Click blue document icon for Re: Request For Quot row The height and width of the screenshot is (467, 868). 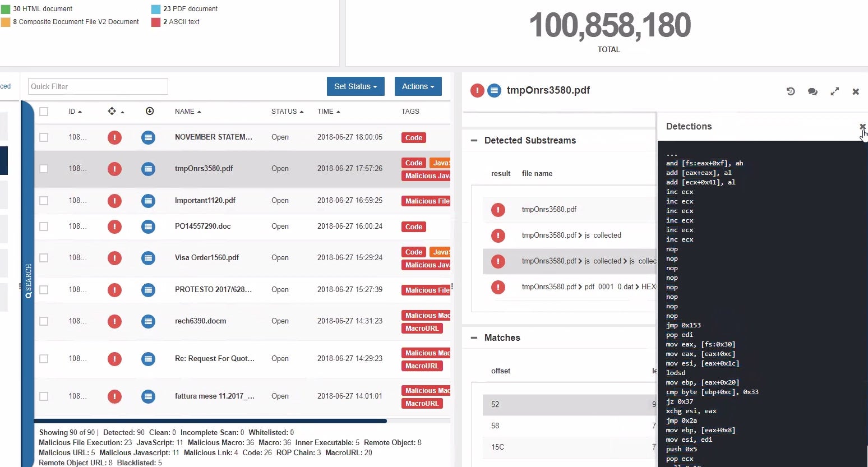click(148, 359)
